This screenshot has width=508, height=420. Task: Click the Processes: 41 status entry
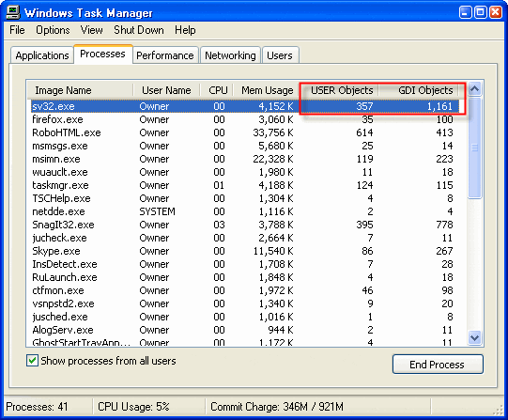tap(37, 407)
